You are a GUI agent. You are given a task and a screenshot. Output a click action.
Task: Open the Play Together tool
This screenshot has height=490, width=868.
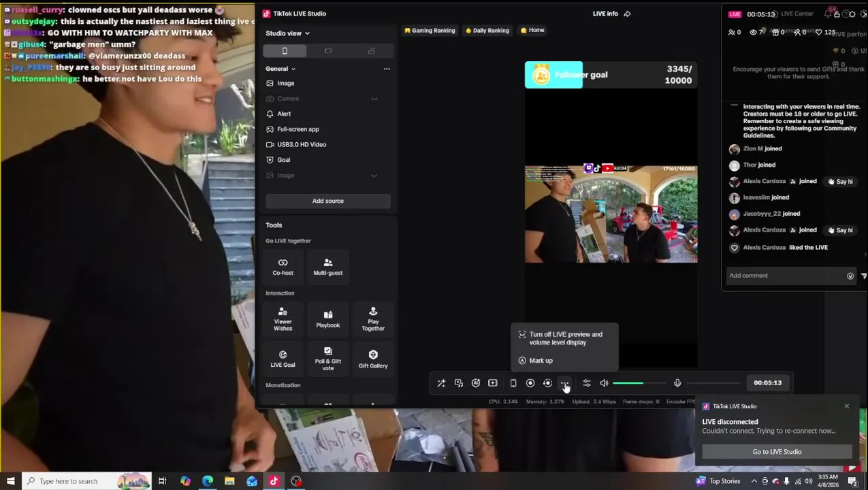(373, 319)
